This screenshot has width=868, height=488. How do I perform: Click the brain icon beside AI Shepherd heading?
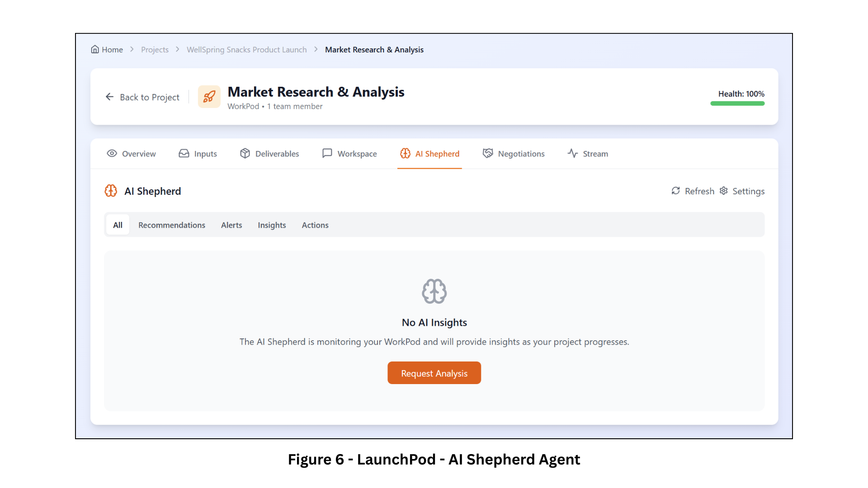point(111,191)
